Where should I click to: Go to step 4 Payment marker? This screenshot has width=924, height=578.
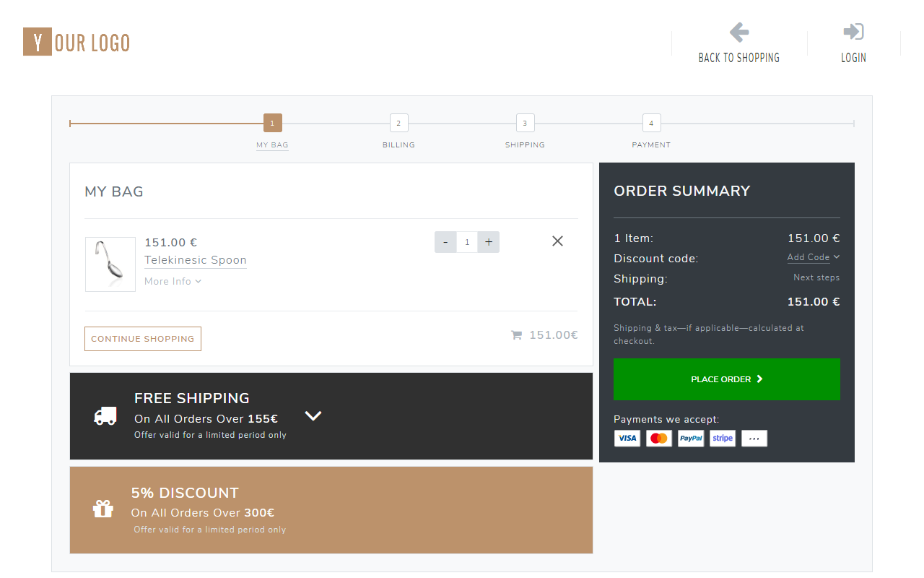651,123
